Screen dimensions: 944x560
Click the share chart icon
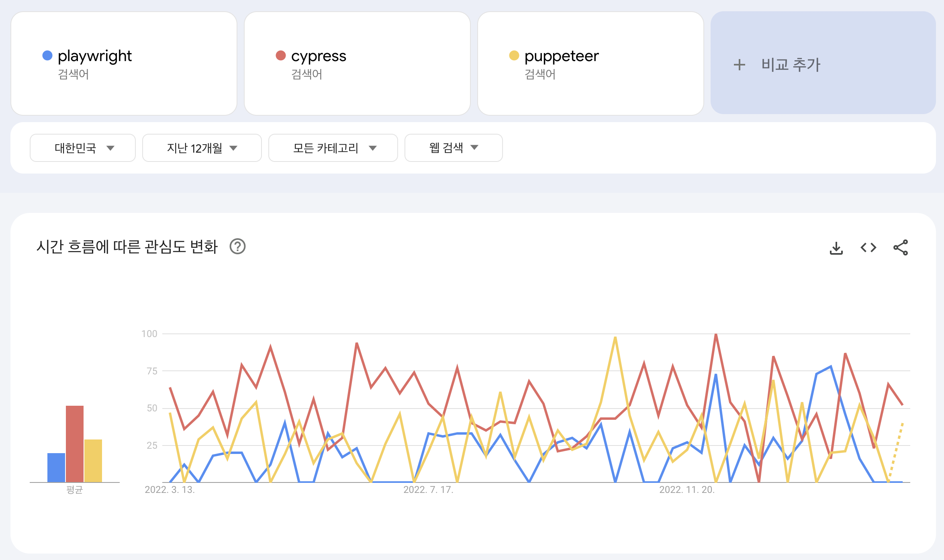pyautogui.click(x=900, y=247)
